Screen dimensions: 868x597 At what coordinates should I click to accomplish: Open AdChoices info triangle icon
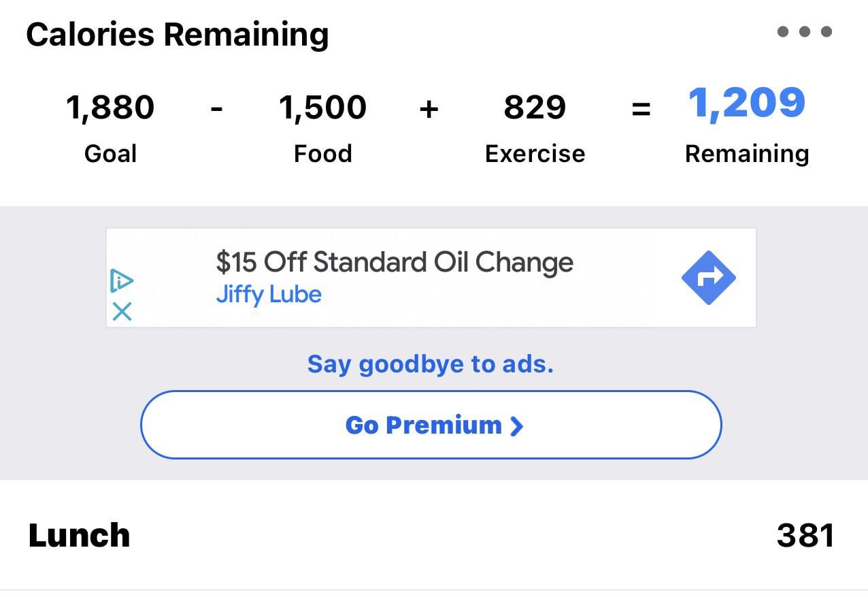(122, 280)
